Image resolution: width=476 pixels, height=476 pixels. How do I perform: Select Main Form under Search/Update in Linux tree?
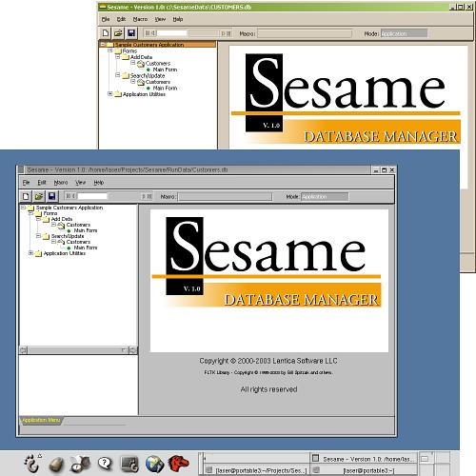pyautogui.click(x=86, y=248)
